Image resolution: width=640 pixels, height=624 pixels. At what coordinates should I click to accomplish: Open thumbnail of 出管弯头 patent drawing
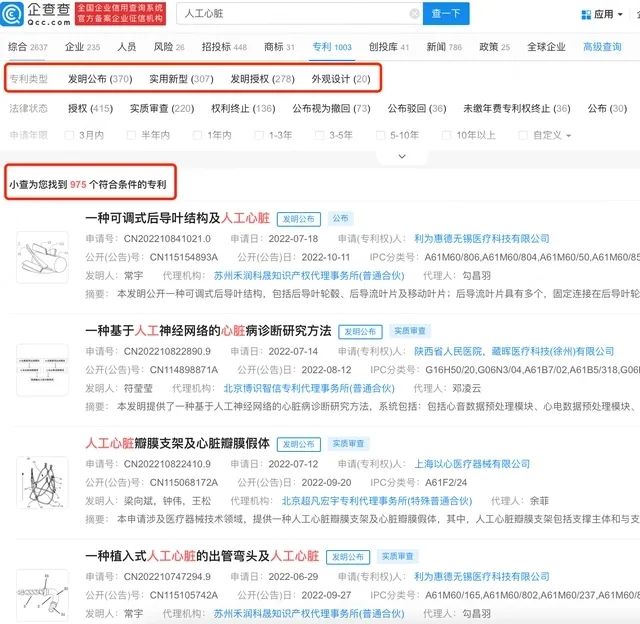42,595
